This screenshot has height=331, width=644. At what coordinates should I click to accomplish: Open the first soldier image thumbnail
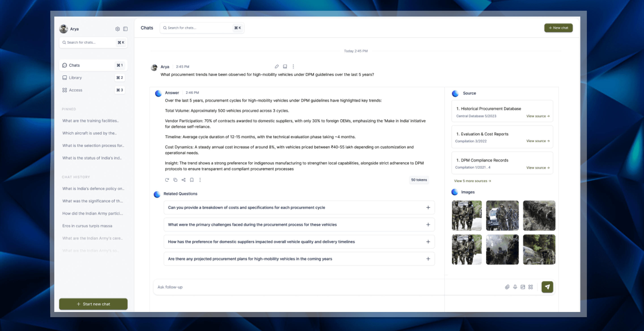[466, 216]
